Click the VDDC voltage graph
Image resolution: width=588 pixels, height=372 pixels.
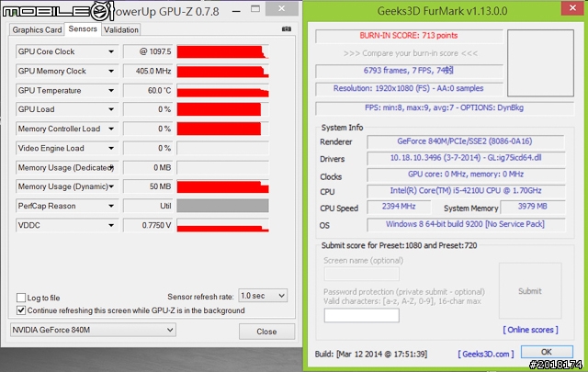[x=222, y=225]
